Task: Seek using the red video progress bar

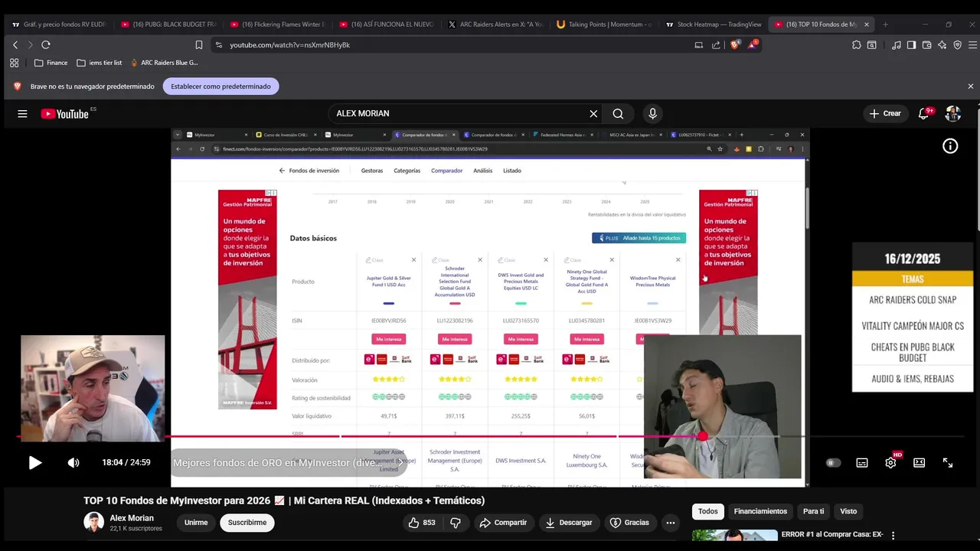Action: (x=490, y=437)
